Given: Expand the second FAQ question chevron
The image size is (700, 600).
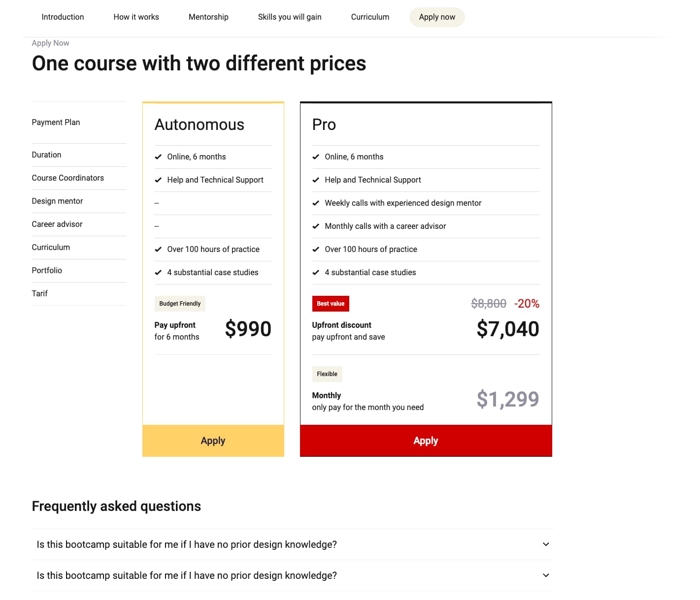Looking at the screenshot, I should coord(546,575).
